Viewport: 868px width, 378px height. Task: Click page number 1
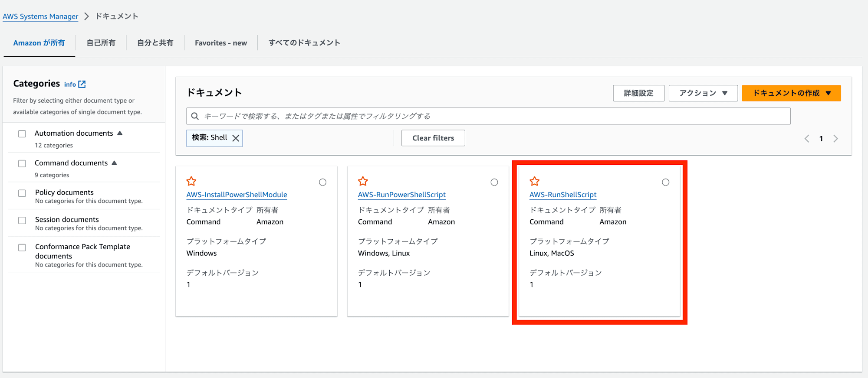(x=821, y=139)
